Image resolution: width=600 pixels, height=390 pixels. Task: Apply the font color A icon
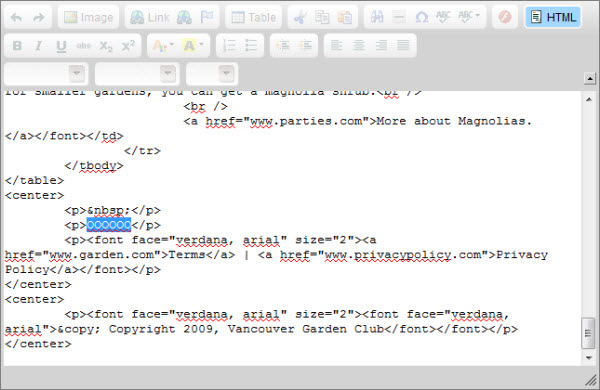point(159,46)
